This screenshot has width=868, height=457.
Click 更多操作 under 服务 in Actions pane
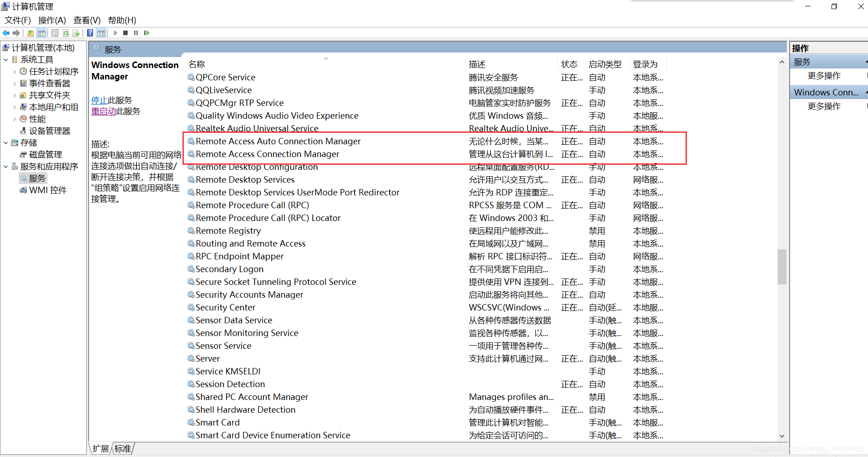coord(824,75)
